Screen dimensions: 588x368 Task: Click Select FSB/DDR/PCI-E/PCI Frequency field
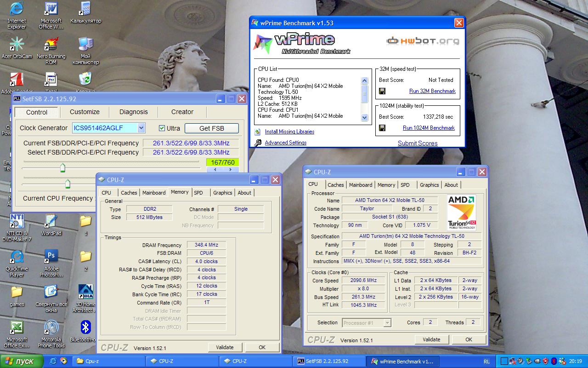(x=191, y=152)
